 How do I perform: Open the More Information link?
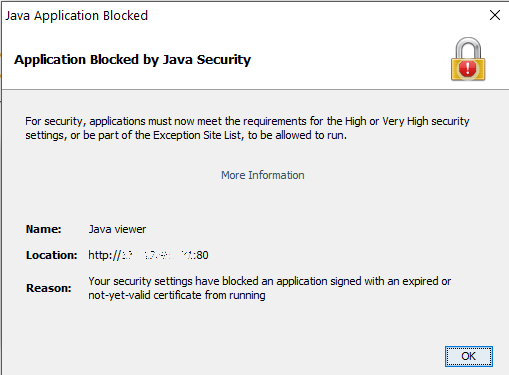[x=263, y=175]
